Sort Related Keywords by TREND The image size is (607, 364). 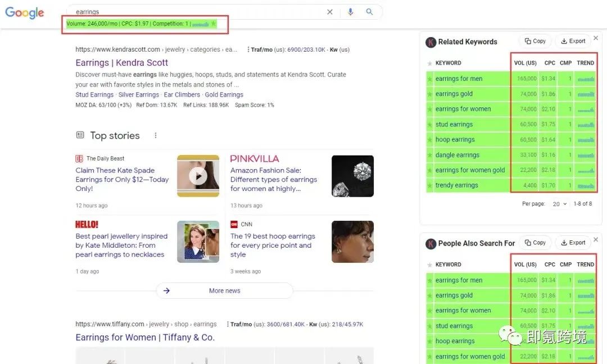pyautogui.click(x=585, y=63)
